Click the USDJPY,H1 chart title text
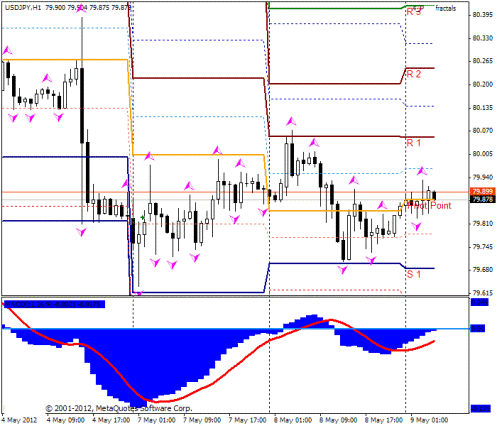This screenshot has width=497, height=426. 23,8
